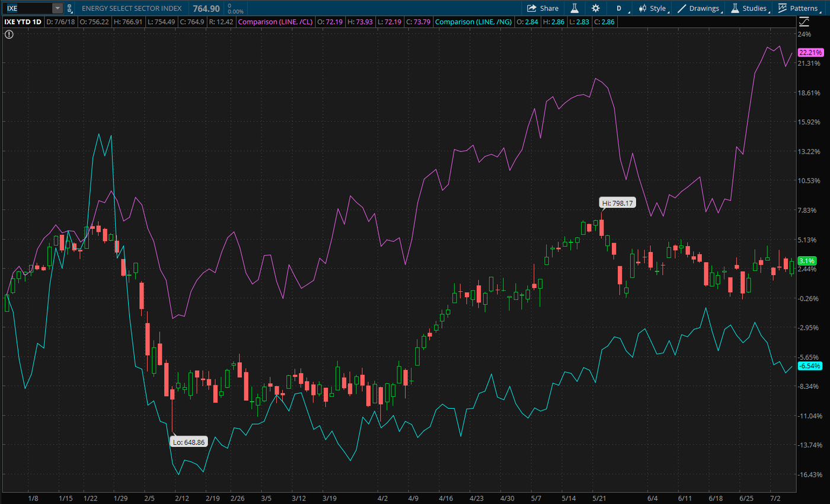This screenshot has width=830, height=504.
Task: Open the Style candlestick menu
Action: (x=653, y=8)
